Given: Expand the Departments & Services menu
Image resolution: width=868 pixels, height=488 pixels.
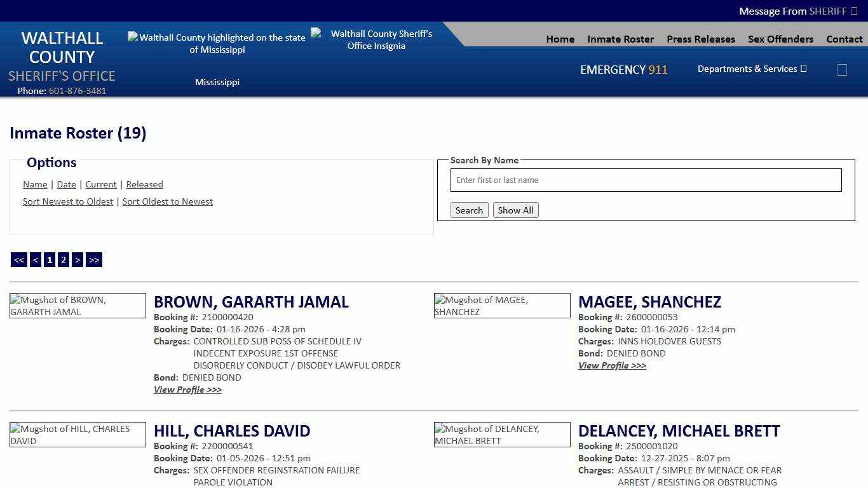Looking at the screenshot, I should [751, 69].
